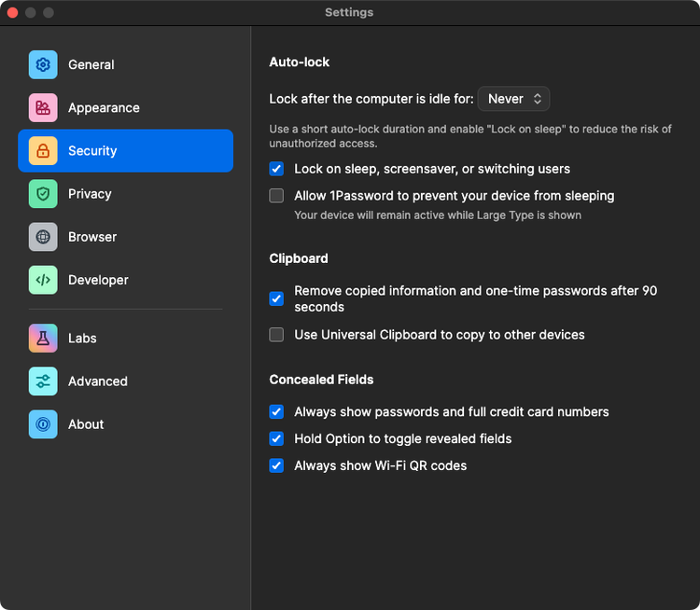Click the Privacy shield icon
The image size is (700, 610).
coord(43,194)
